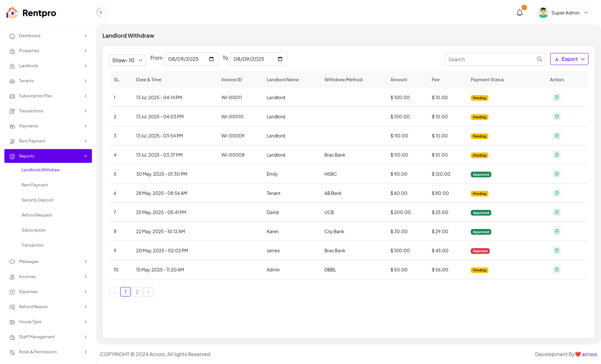Click the next page arrow

[148, 292]
